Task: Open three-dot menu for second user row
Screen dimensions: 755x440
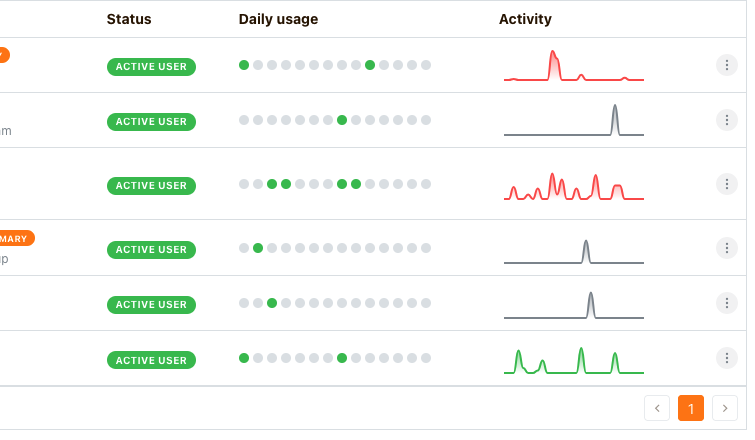Action: [727, 121]
